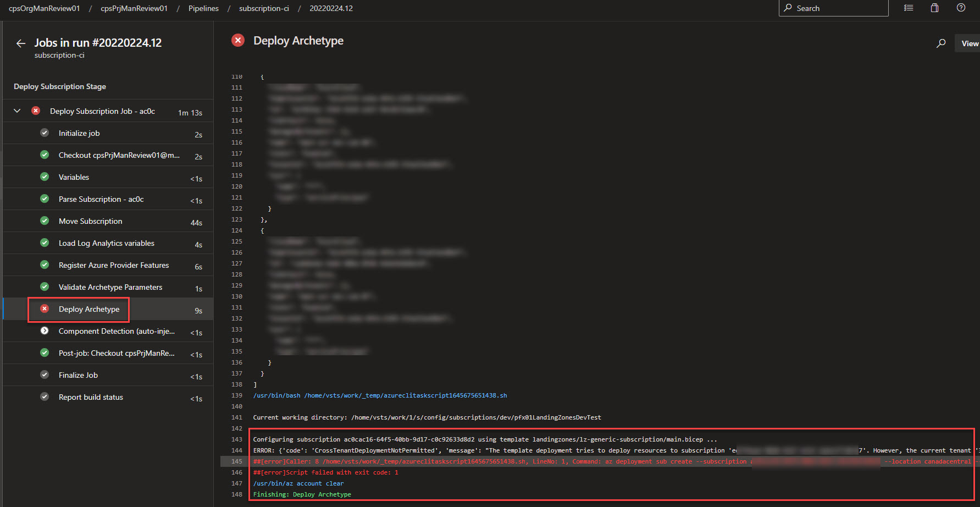The width and height of the screenshot is (980, 507).
Task: Select the Deploy Archetype step
Action: 108,309
